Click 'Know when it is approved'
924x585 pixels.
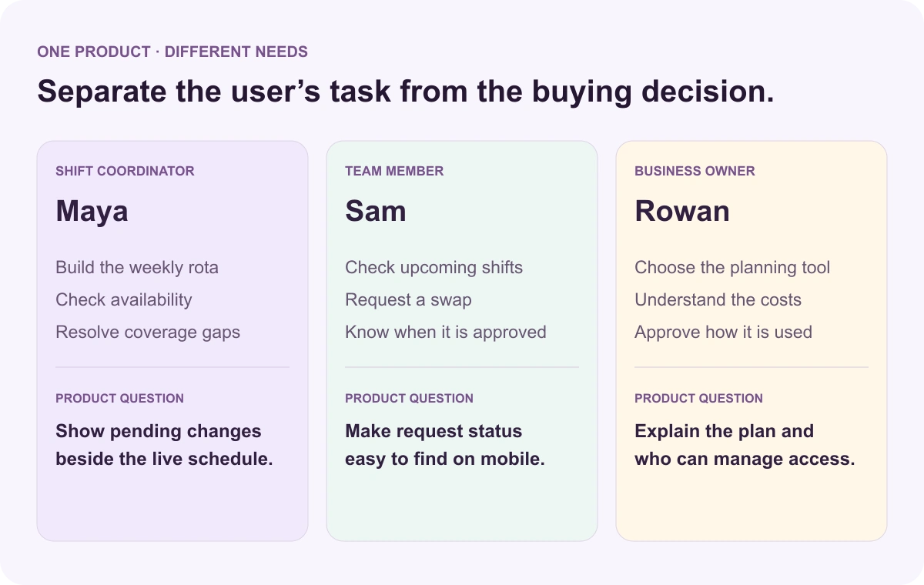pos(446,333)
